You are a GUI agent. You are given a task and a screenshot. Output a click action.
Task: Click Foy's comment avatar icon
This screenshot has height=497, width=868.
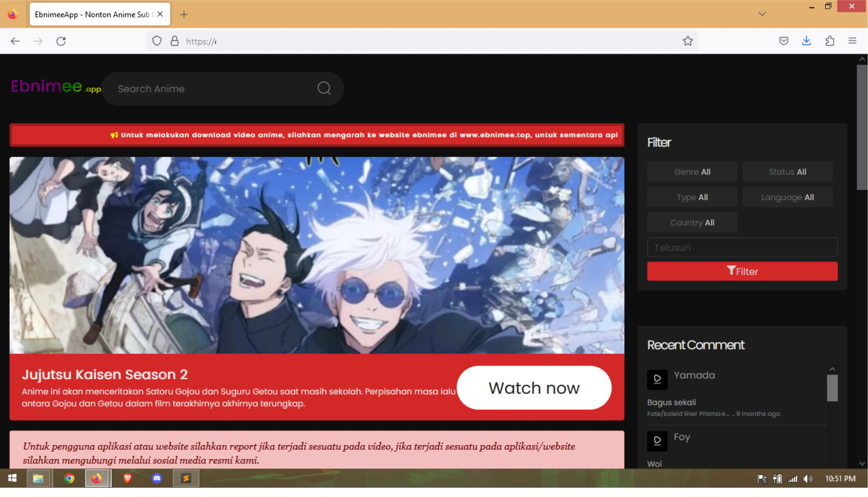657,441
